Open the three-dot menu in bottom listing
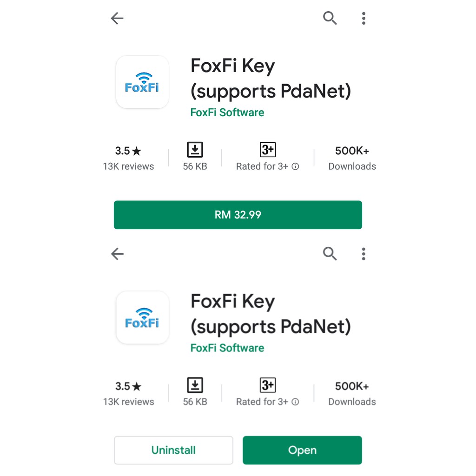The height and width of the screenshot is (476, 476). (x=364, y=254)
